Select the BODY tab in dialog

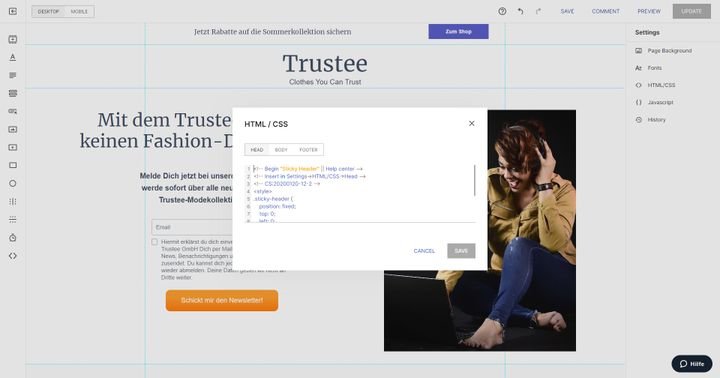tap(281, 150)
